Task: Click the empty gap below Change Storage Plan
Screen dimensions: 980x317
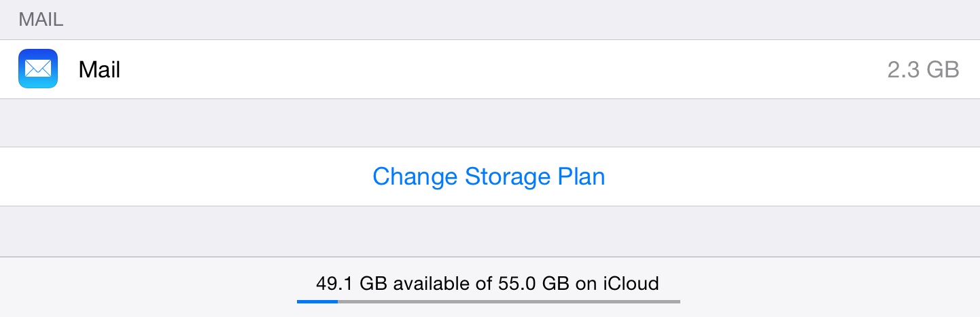Action: point(489,231)
